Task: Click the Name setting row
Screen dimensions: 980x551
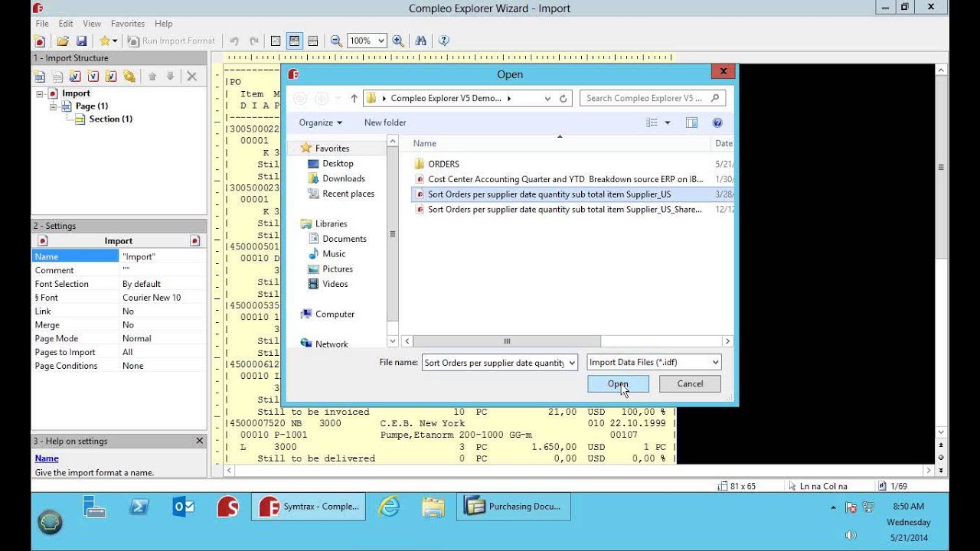Action: [119, 256]
